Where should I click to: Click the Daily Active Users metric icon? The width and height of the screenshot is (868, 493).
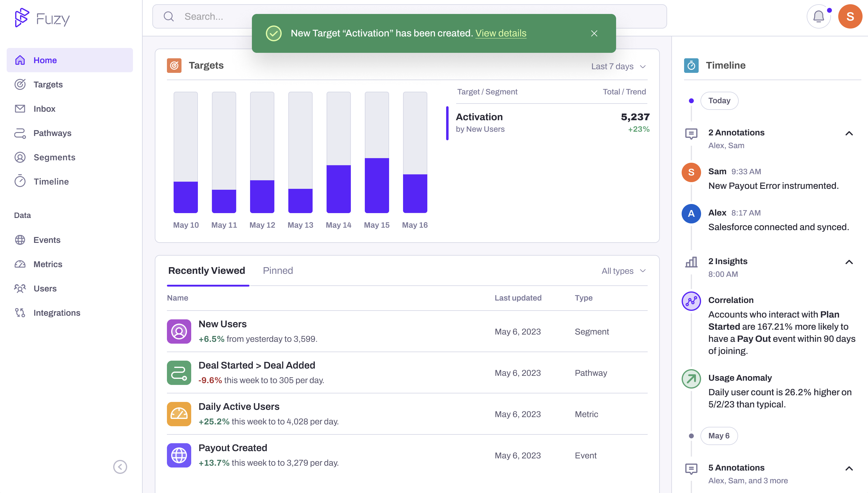pyautogui.click(x=179, y=414)
